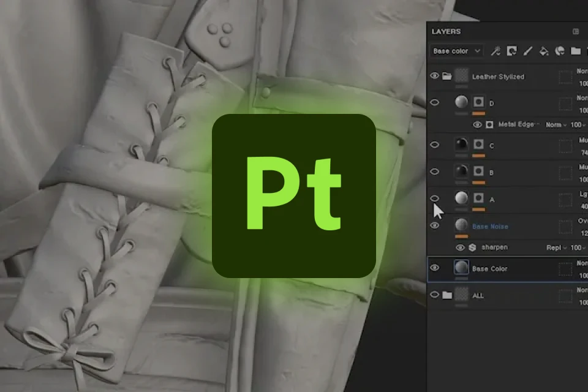Hide layer C with its eye icon
The height and width of the screenshot is (392, 588).
click(434, 145)
